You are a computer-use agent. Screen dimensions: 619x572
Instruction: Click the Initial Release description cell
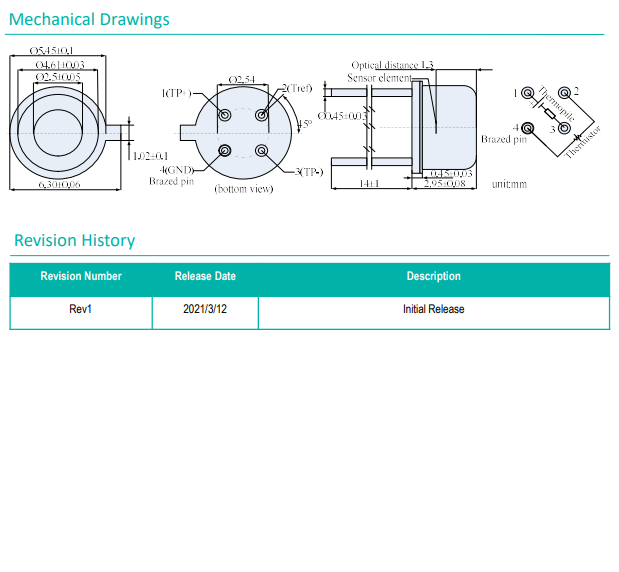[433, 309]
